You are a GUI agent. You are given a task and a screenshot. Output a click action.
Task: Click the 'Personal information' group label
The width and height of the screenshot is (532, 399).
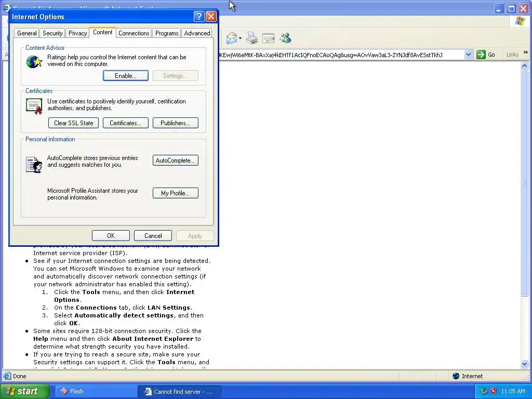(x=50, y=139)
